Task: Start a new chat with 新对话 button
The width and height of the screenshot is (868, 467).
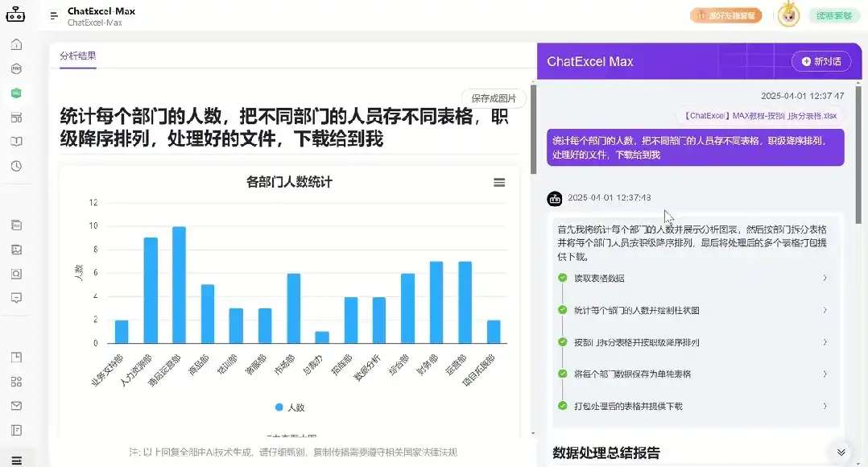Action: 821,61
